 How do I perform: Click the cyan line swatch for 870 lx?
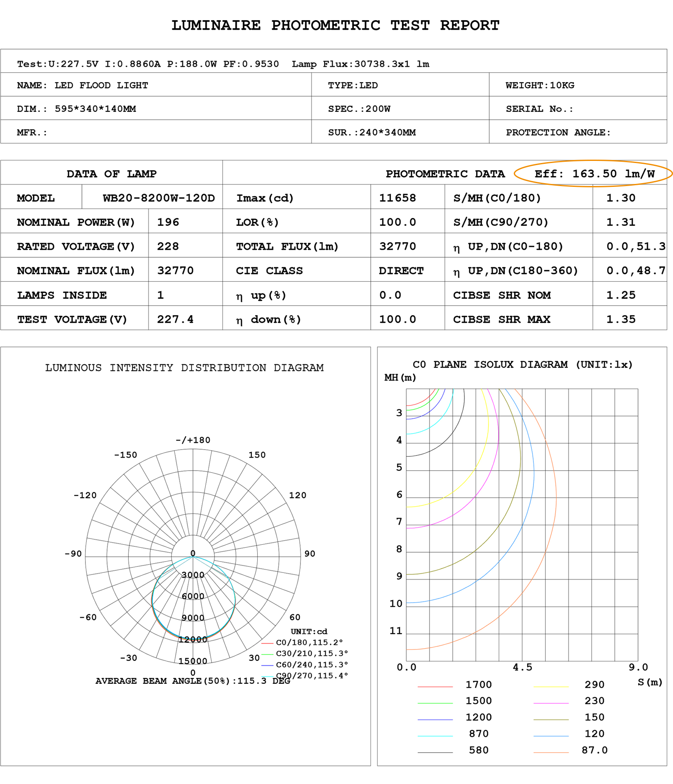[435, 736]
